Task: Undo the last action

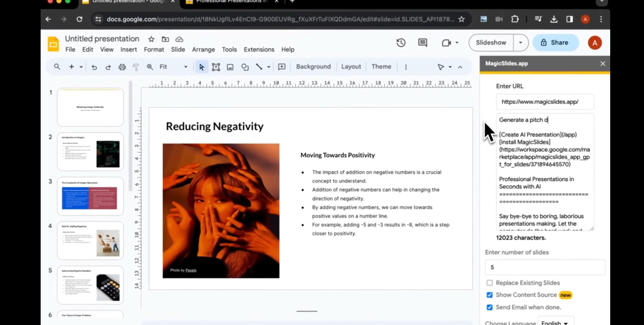Action: [94, 67]
